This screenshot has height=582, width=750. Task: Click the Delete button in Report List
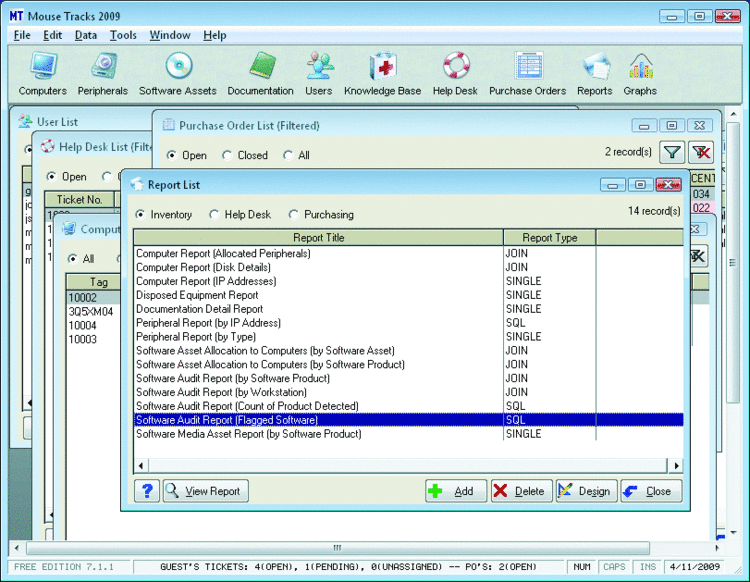[x=521, y=491]
